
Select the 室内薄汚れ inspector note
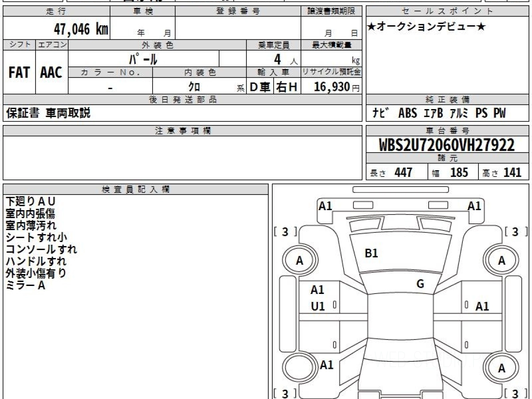[31, 226]
